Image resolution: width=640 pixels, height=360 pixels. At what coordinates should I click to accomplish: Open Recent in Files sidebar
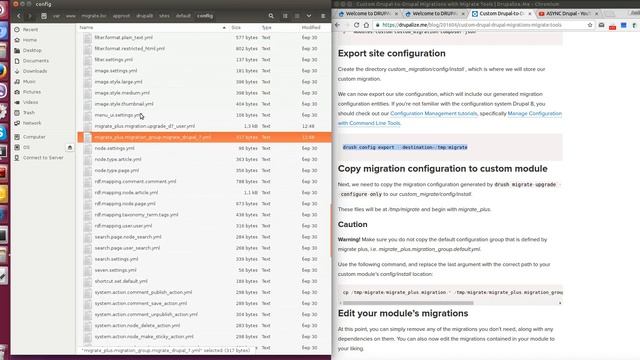(x=30, y=29)
